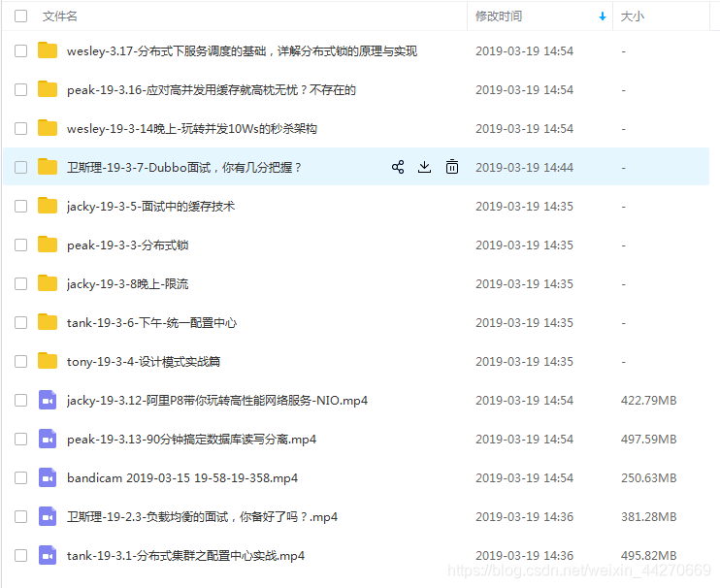Image resolution: width=720 pixels, height=588 pixels.
Task: Check the box for wesley-3.17 folder
Action: (x=20, y=50)
